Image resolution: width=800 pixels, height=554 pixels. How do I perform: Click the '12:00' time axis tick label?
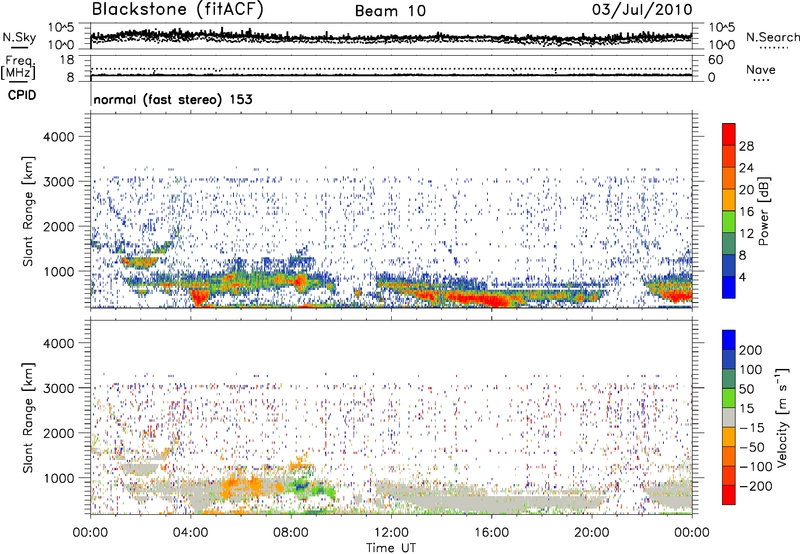pyautogui.click(x=391, y=533)
